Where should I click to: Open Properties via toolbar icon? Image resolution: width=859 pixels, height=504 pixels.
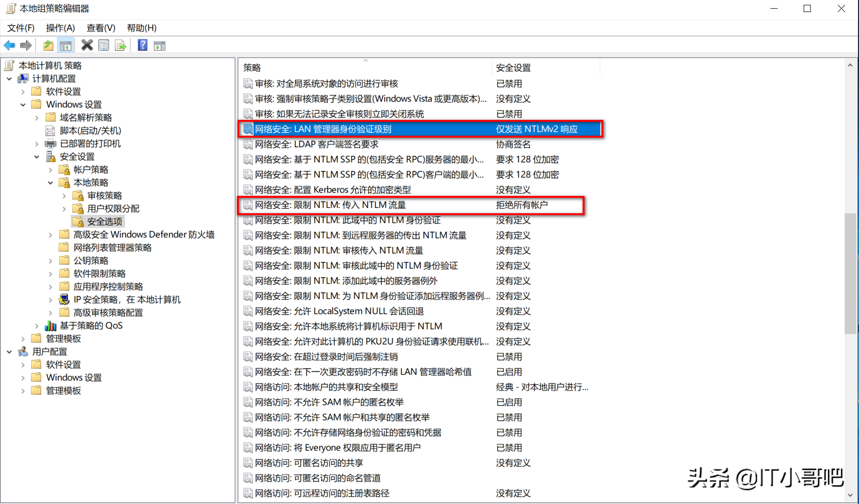point(104,46)
